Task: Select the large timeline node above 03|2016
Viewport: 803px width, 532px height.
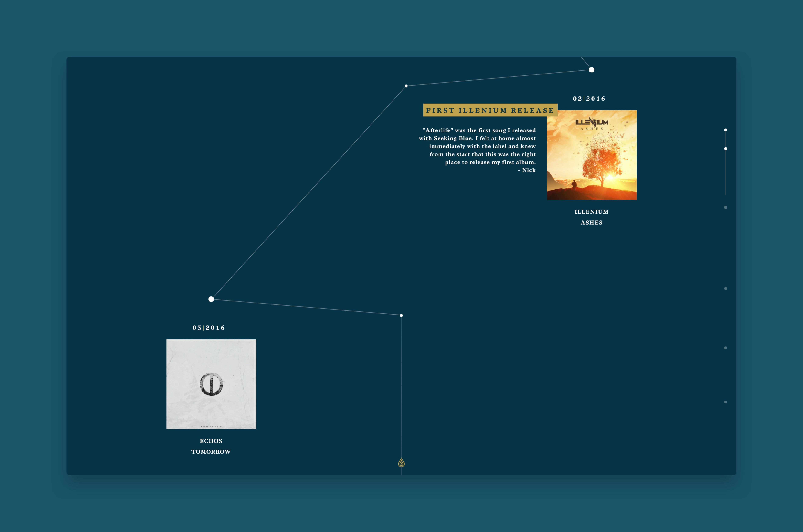Action: pyautogui.click(x=211, y=299)
